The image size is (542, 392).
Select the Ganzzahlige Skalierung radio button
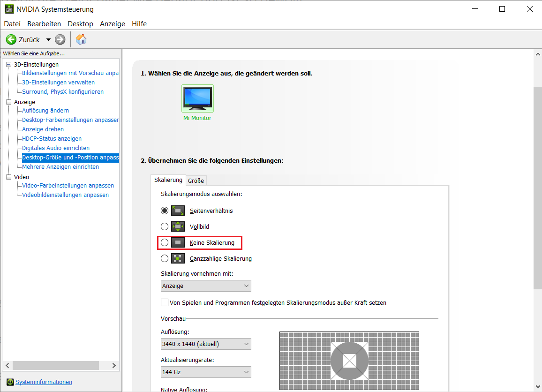tap(165, 258)
